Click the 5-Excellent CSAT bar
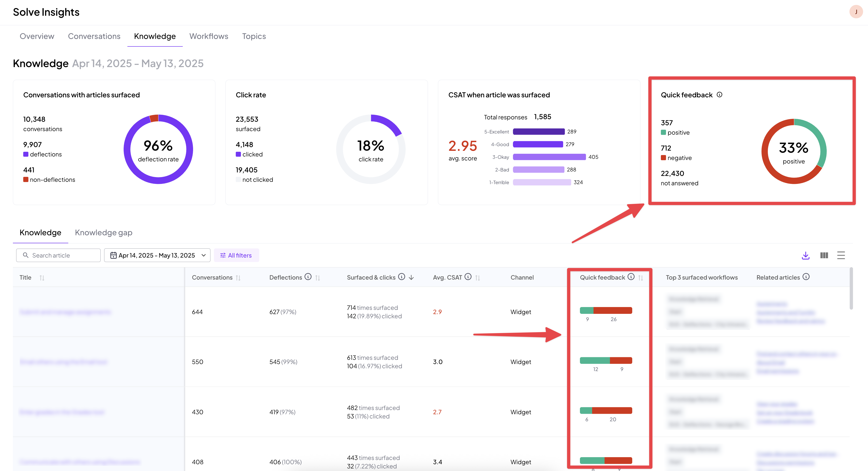This screenshot has height=471, width=868. point(539,131)
